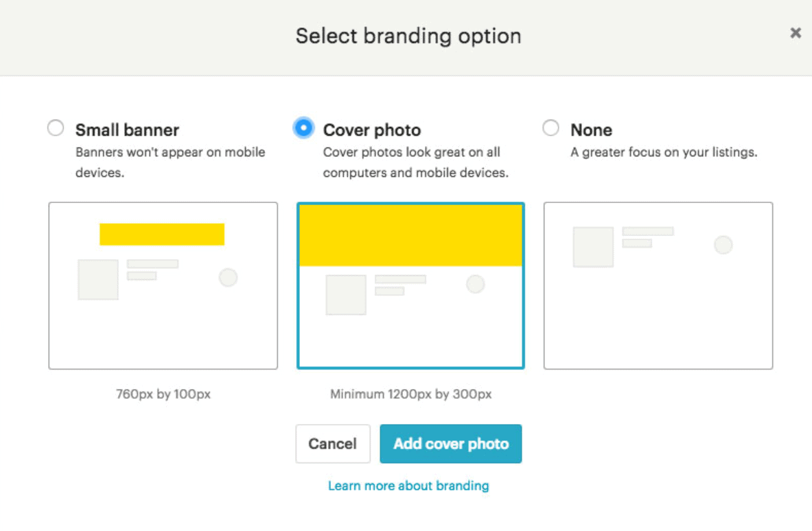This screenshot has height=531, width=812.
Task: Click the None heading label
Action: click(592, 130)
